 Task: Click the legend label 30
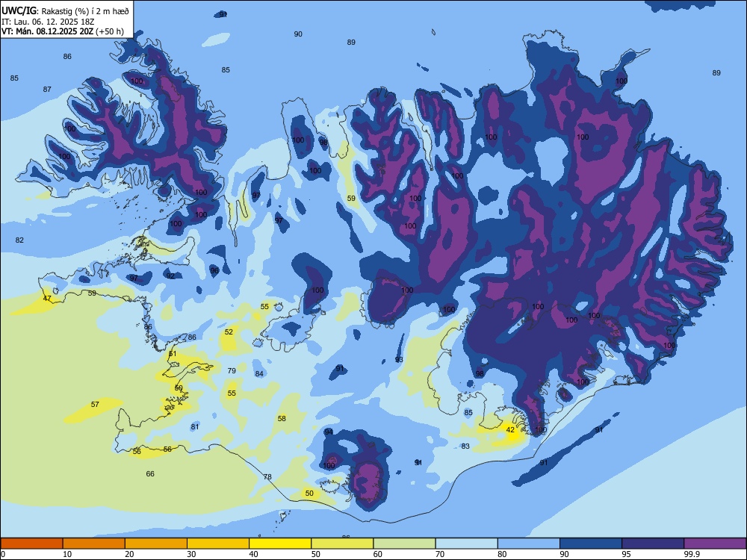(191, 554)
